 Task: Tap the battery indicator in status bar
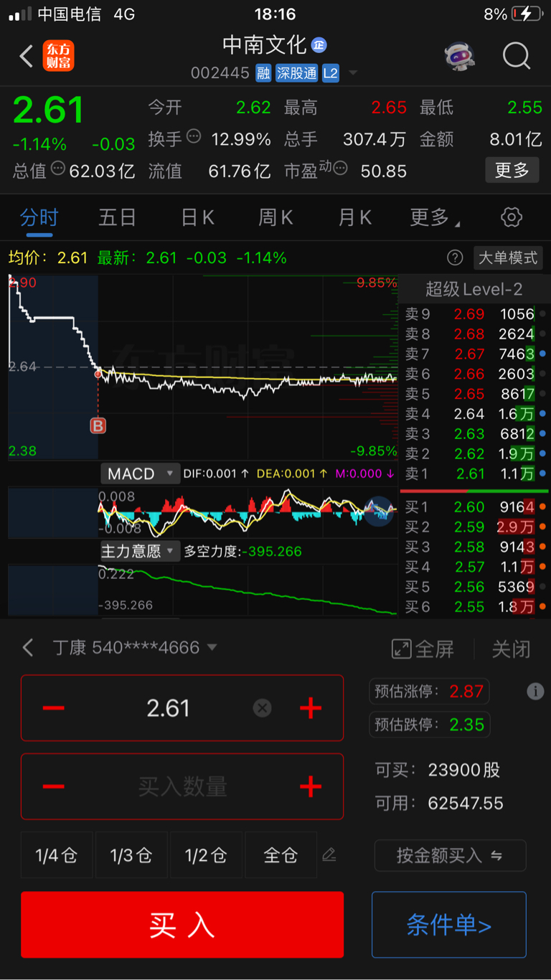(x=527, y=14)
